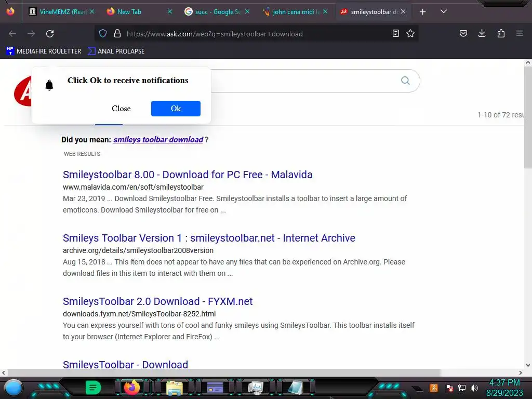Open the Extensions menu
The image size is (532, 399).
coord(501,33)
